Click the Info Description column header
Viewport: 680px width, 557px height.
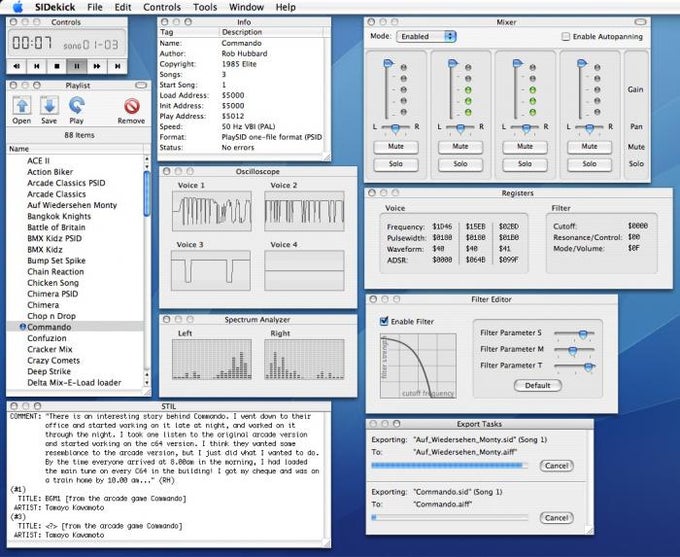[271, 32]
